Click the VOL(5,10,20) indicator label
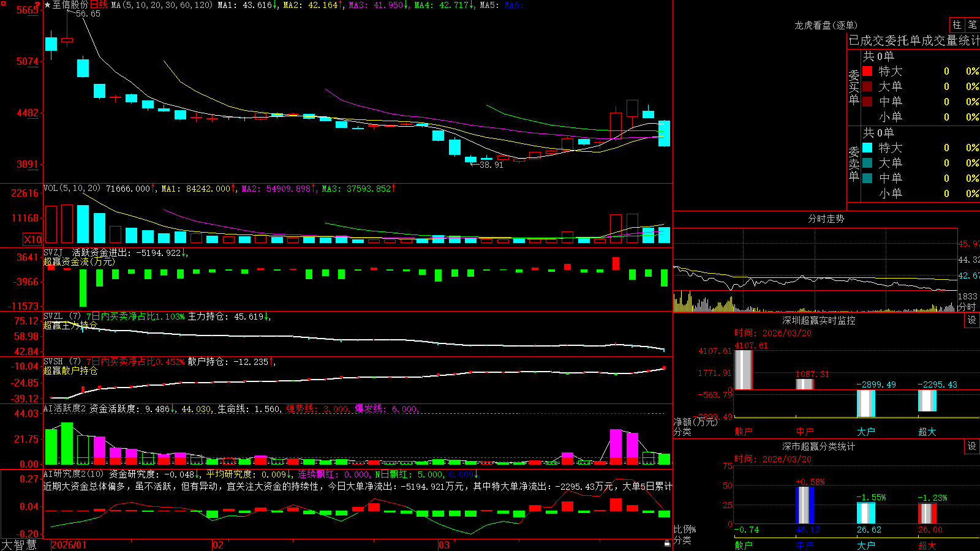The height and width of the screenshot is (551, 980). tap(72, 189)
